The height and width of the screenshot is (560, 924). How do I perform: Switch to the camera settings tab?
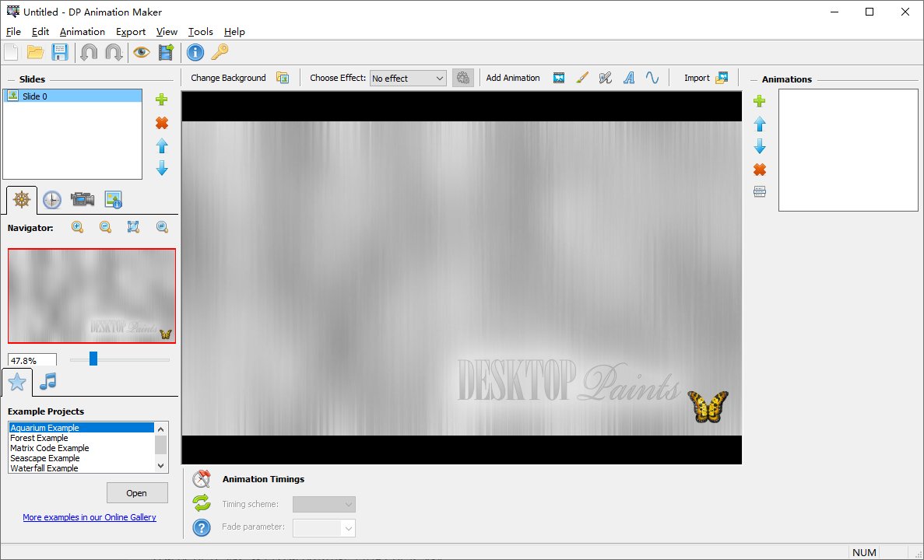point(82,199)
